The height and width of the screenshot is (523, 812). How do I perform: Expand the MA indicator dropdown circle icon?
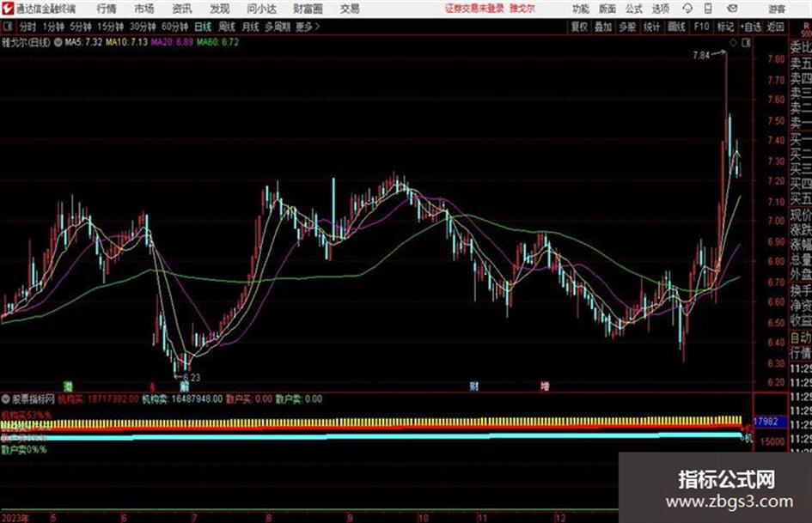point(58,42)
